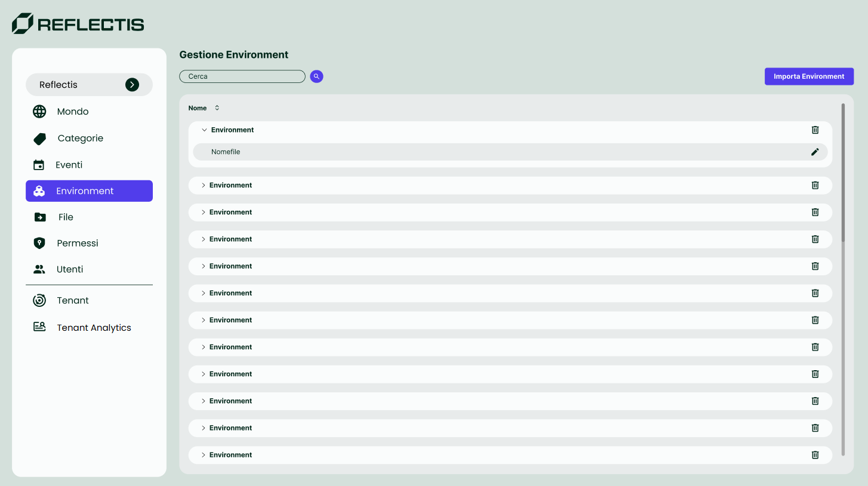Open the Tenant menu item
Image resolution: width=868 pixels, height=486 pixels.
(73, 301)
